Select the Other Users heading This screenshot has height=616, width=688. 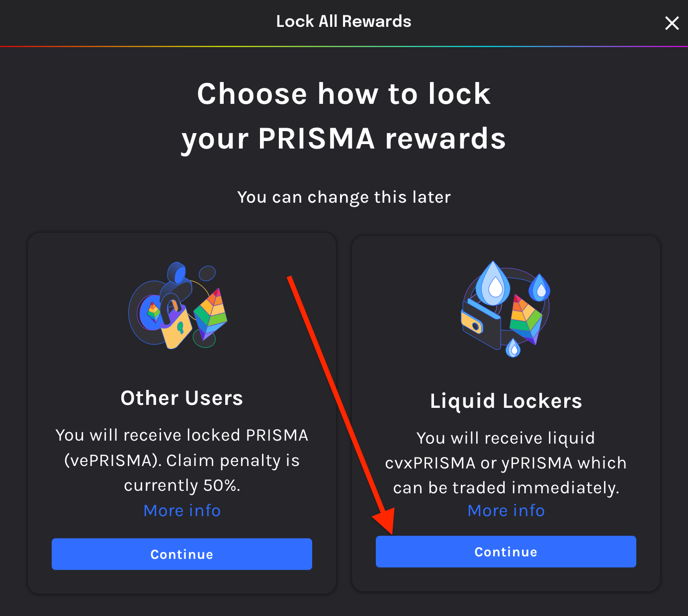(182, 398)
